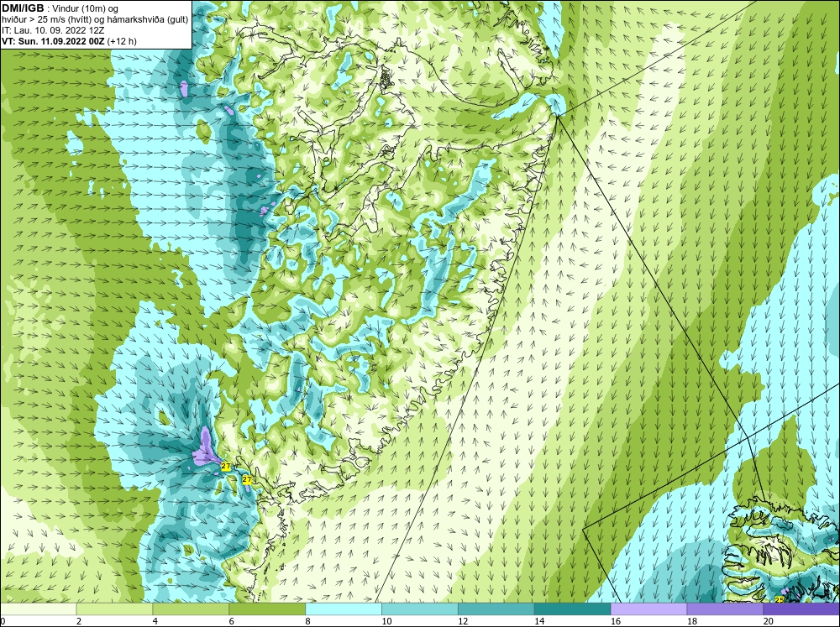Image resolution: width=840 pixels, height=627 pixels.
Task: Click the 0–2 m/s palest legend swatch
Action: pyautogui.click(x=38, y=609)
